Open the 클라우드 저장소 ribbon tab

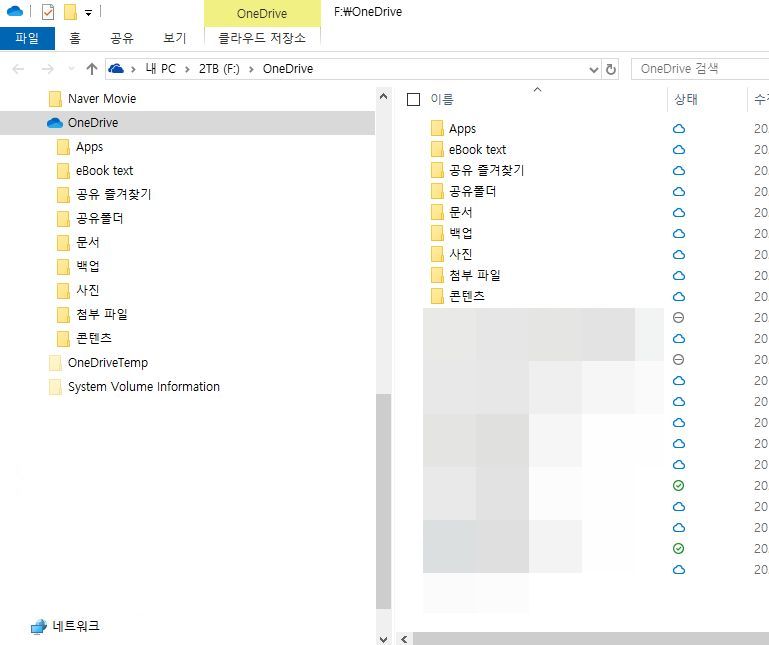262,38
